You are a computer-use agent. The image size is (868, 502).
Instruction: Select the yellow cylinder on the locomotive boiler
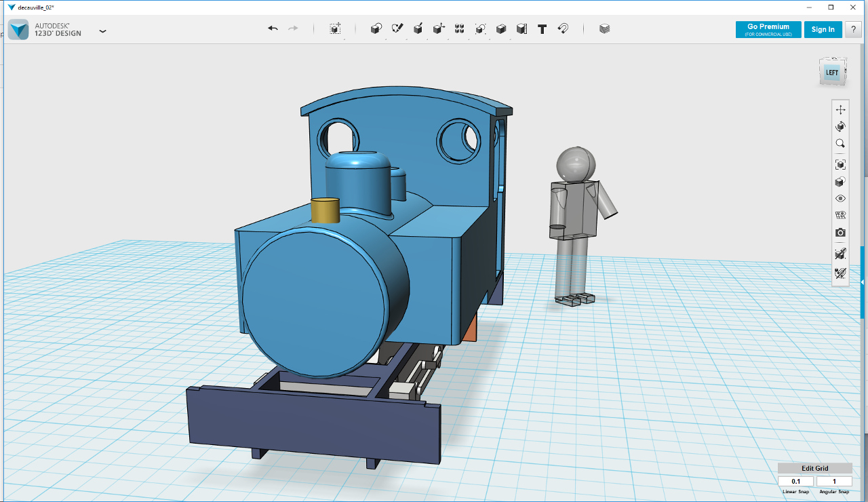(325, 210)
